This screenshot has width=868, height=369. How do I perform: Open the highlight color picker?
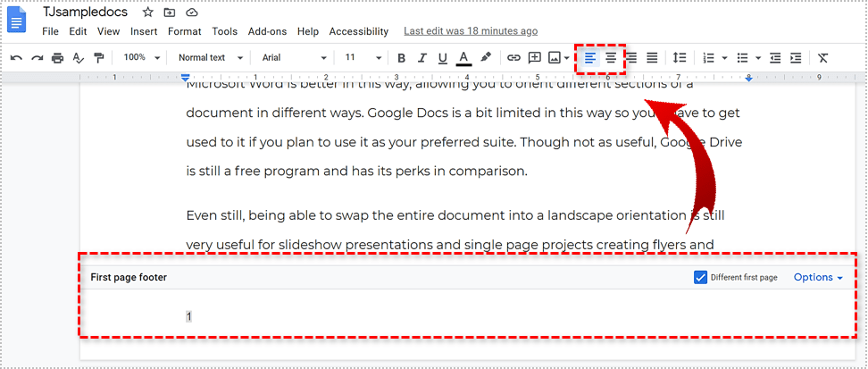[x=486, y=58]
